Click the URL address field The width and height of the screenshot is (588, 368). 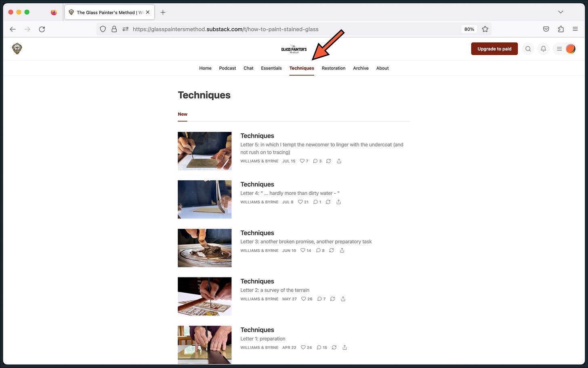[295, 29]
